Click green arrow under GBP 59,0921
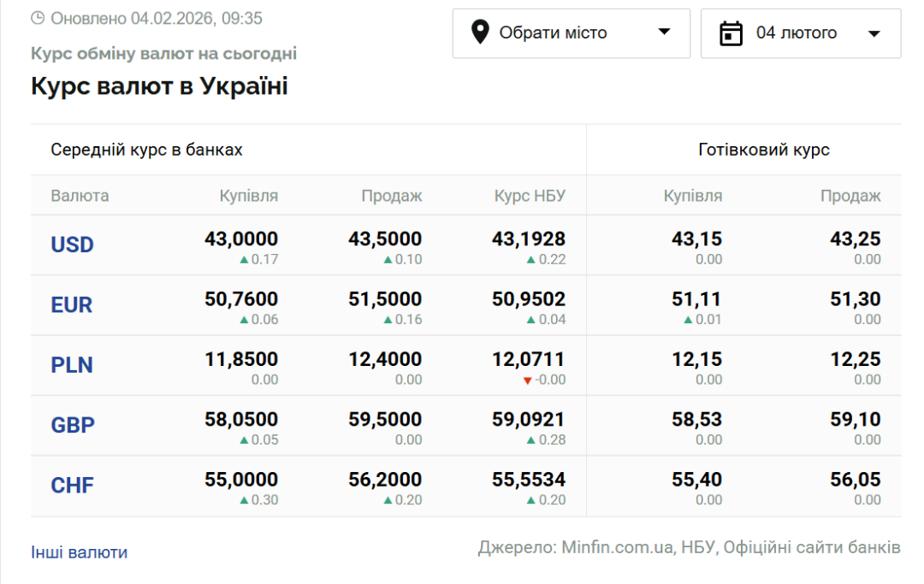The height and width of the screenshot is (584, 924). coord(531,440)
